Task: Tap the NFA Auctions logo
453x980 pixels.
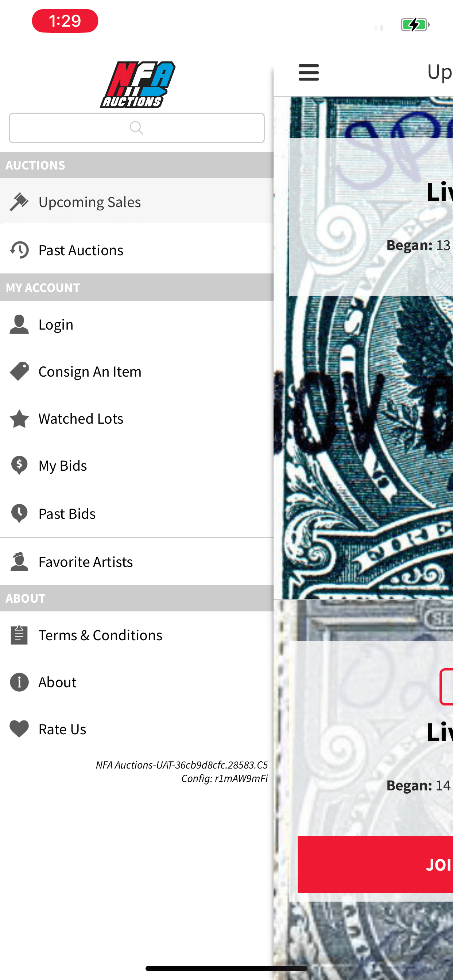Action: tap(138, 85)
